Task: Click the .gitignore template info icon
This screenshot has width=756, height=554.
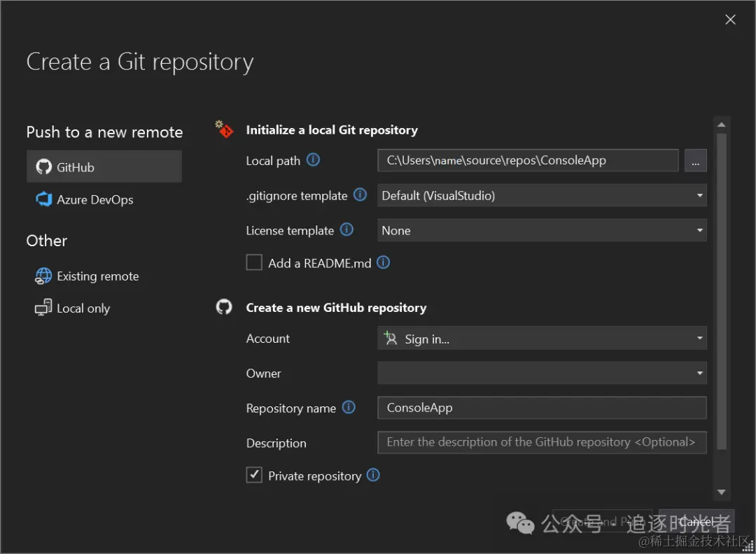Action: coord(360,195)
